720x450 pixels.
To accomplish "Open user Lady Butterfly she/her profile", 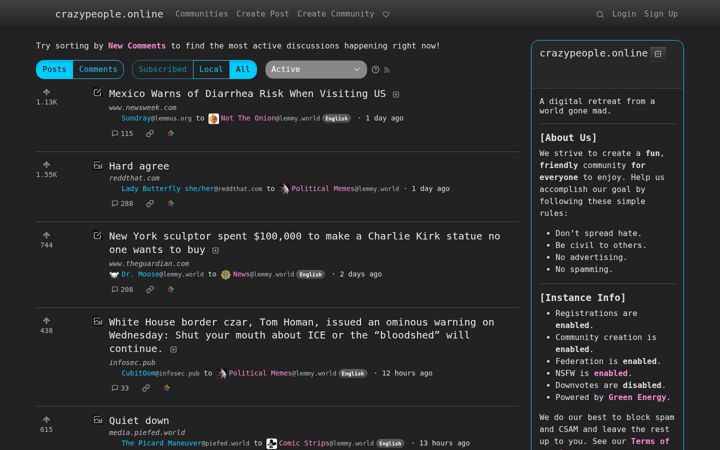I will pos(192,189).
